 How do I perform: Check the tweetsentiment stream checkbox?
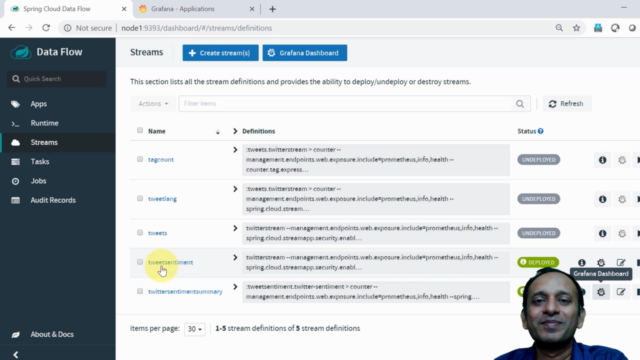pyautogui.click(x=140, y=262)
